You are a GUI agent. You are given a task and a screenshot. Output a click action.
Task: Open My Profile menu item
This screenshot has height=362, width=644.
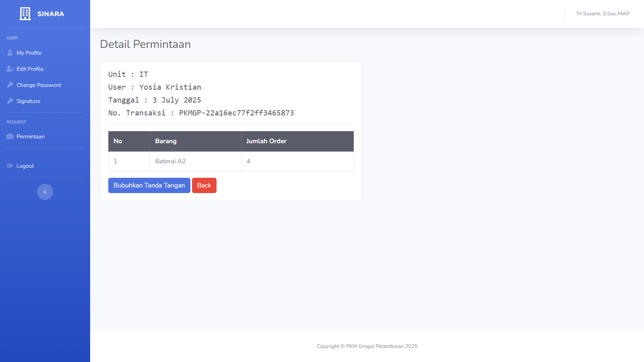pyautogui.click(x=29, y=53)
